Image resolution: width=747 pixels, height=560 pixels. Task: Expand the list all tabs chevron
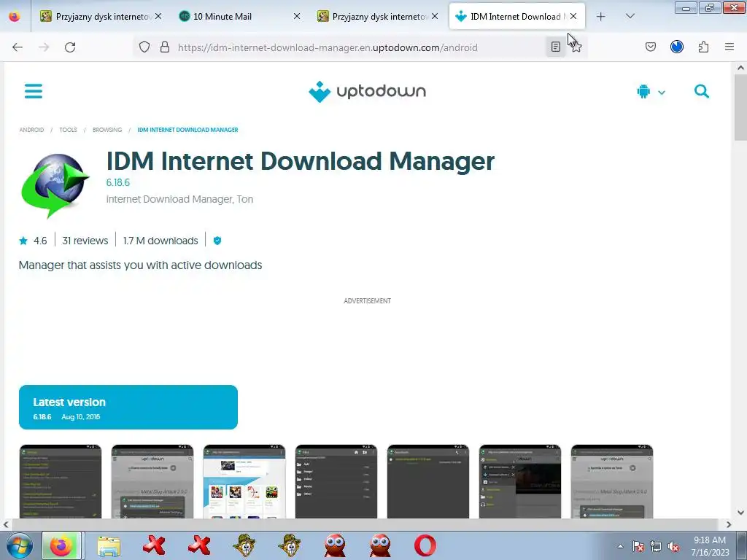pos(630,16)
